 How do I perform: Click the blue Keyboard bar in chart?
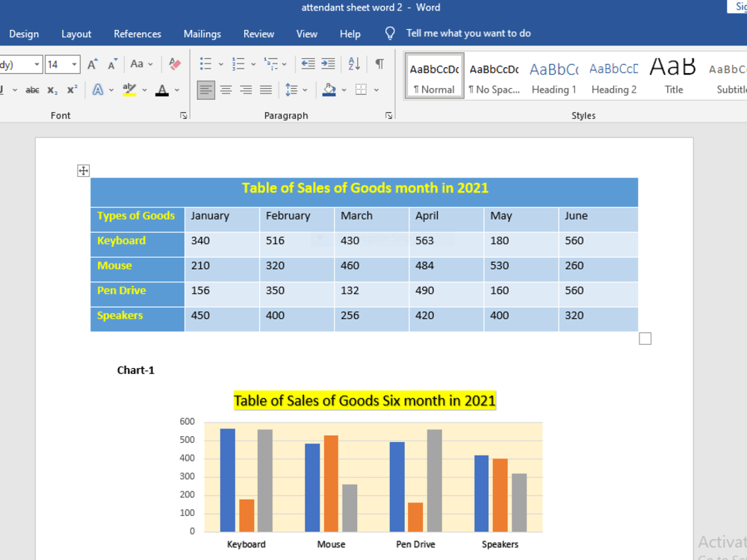[228, 480]
